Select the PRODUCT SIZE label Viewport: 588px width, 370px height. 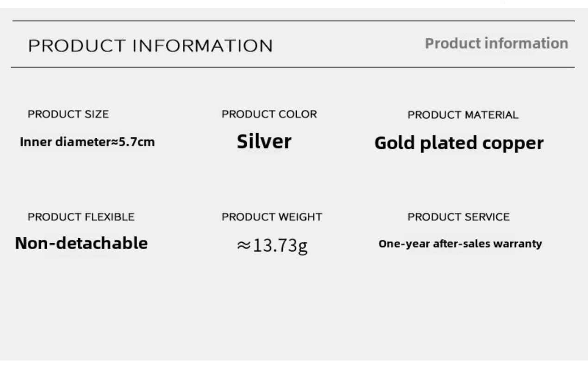pyautogui.click(x=68, y=114)
